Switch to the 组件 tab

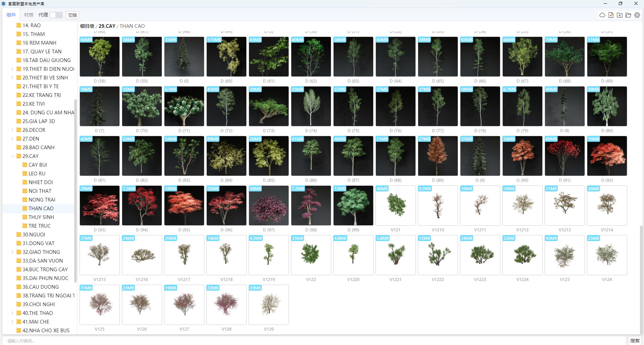[x=11, y=15]
